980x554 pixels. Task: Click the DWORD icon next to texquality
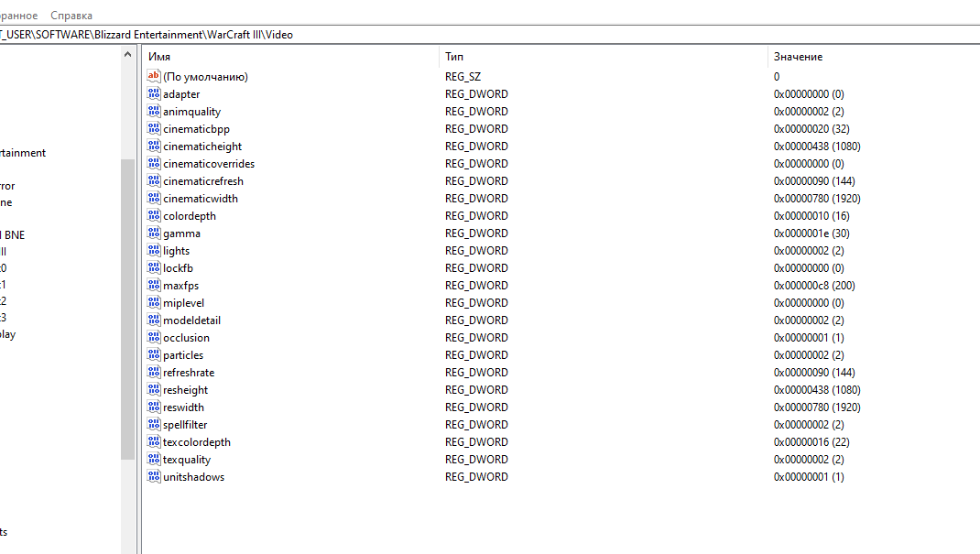click(154, 459)
